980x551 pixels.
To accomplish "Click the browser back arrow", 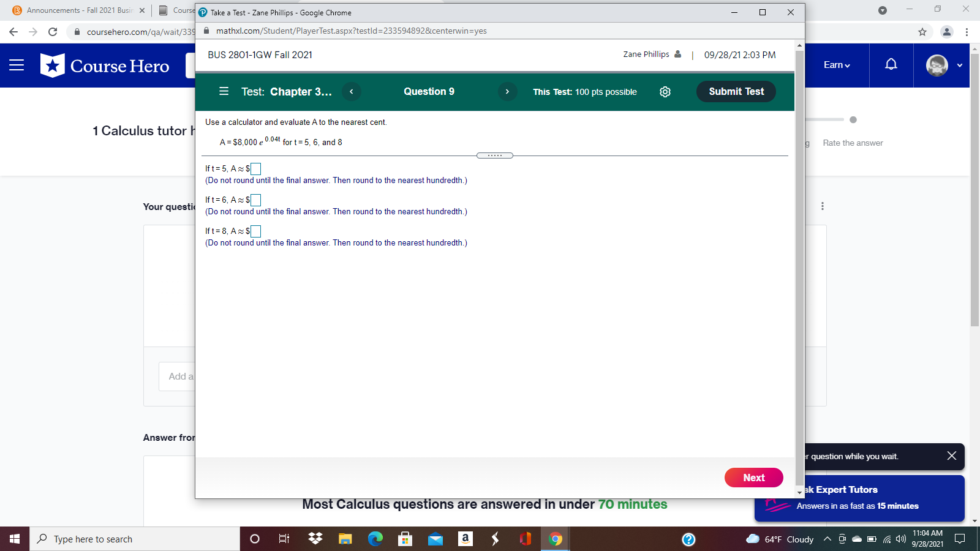I will [x=12, y=31].
